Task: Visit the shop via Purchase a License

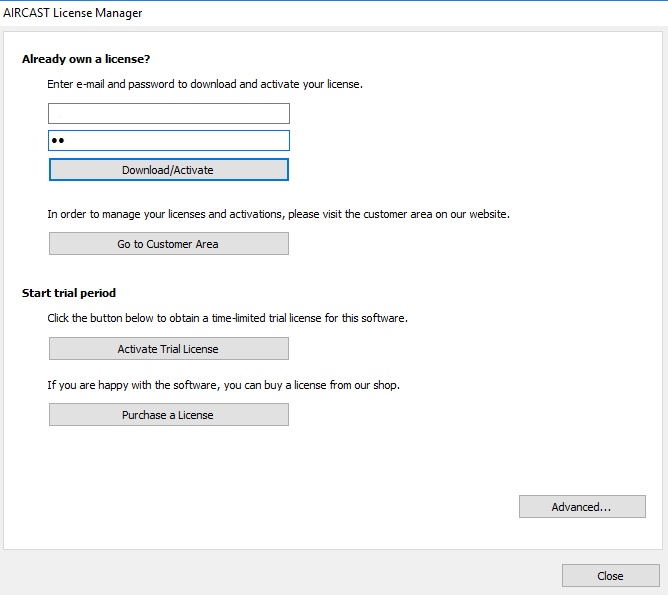Action: (x=169, y=415)
